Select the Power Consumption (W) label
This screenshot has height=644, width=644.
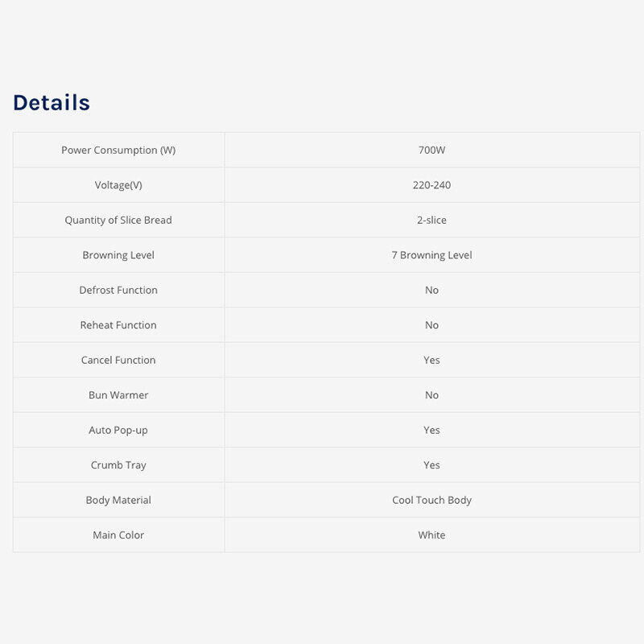(118, 151)
